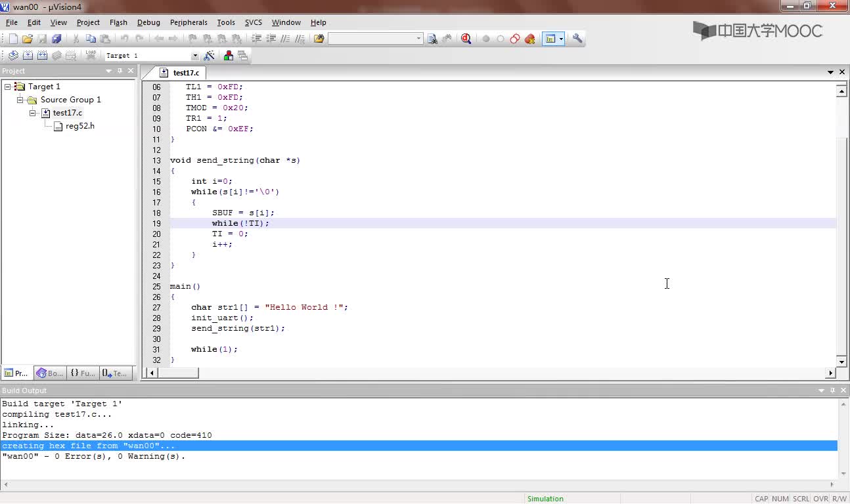This screenshot has height=504, width=850.
Task: Click the Copy icon in the toolbar
Action: (91, 39)
